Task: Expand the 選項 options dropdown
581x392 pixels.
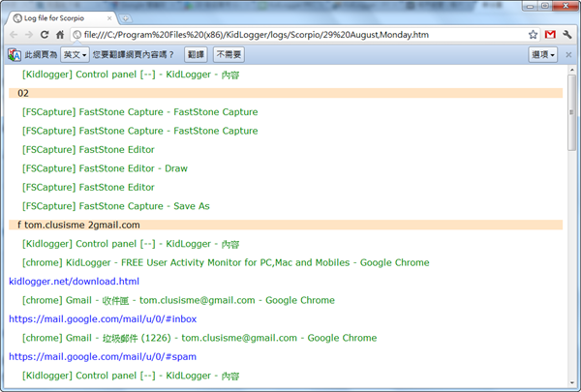Action: coord(543,55)
